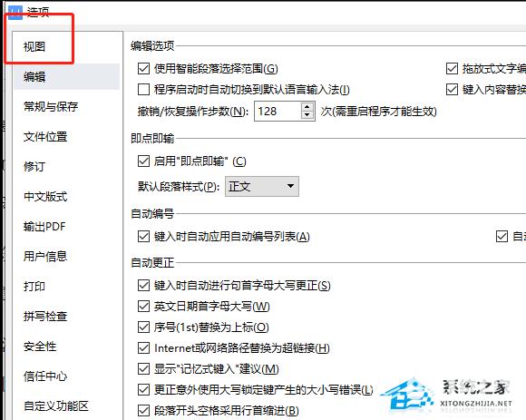This screenshot has width=526, height=420.
Task: Open the 文件位置 settings page
Action: pyautogui.click(x=45, y=137)
